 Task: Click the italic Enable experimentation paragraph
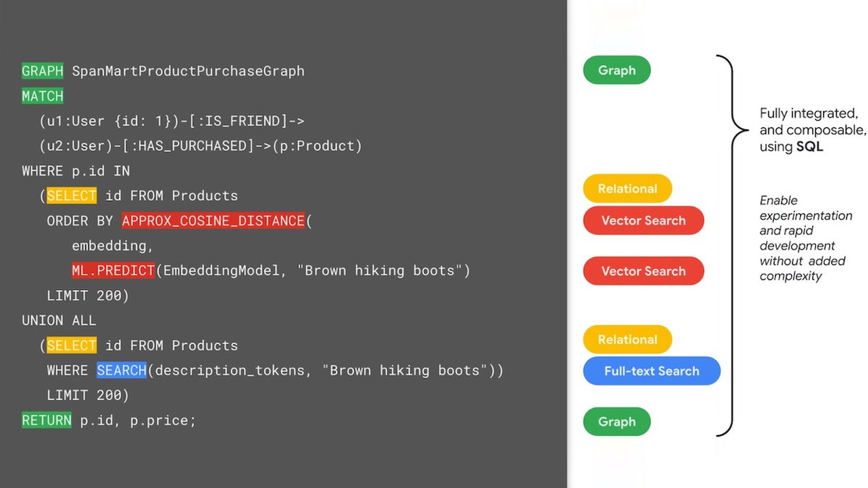coord(806,238)
